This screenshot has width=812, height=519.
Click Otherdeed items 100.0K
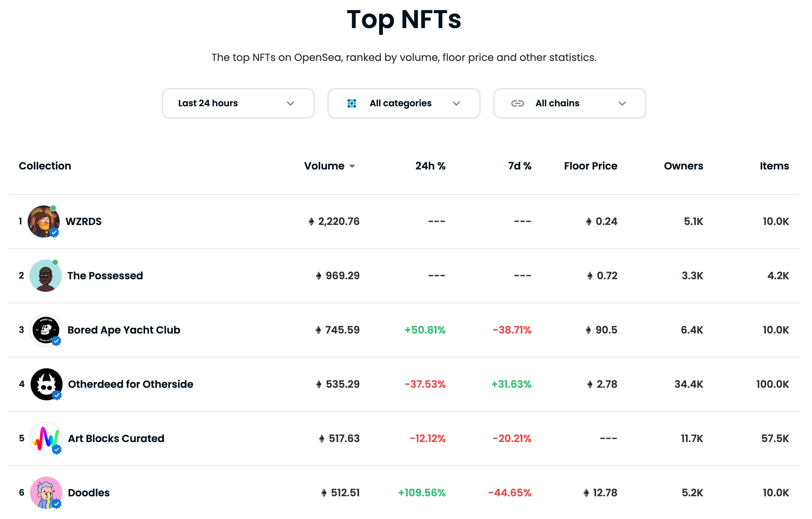[772, 384]
